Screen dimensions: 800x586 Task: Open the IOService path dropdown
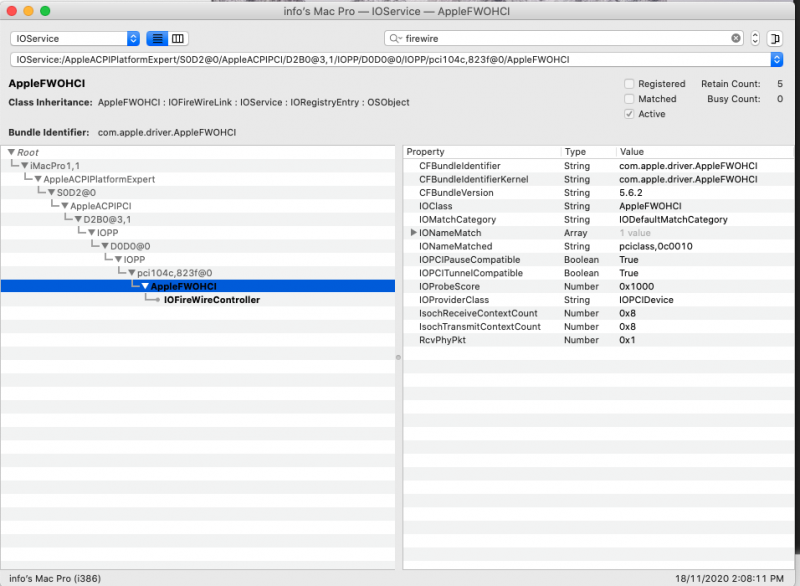[x=777, y=59]
